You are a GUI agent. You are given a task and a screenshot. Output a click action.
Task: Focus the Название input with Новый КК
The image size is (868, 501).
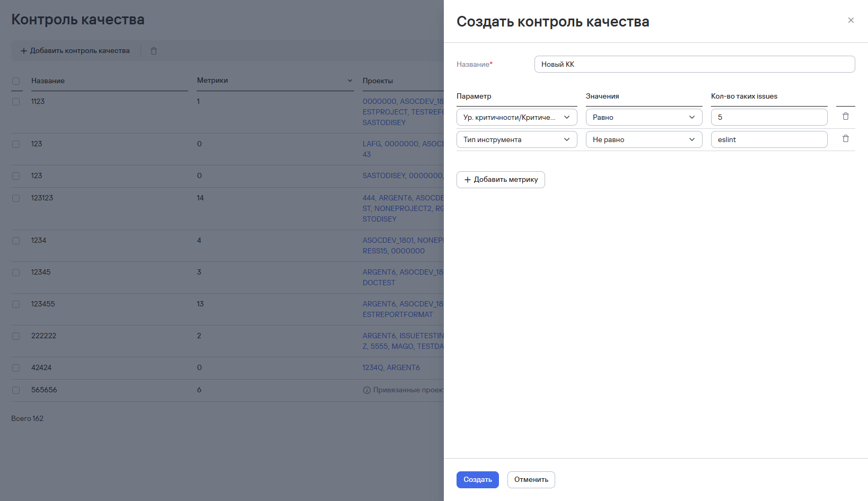click(695, 64)
